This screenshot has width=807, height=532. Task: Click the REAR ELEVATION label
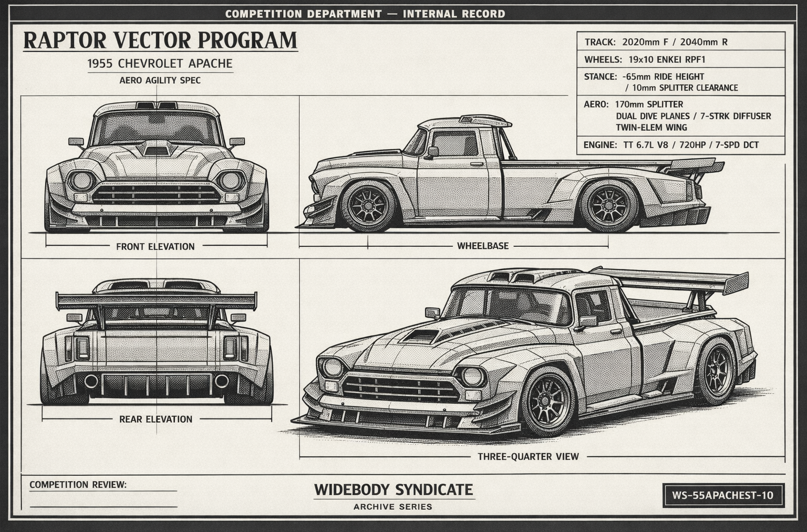156,419
